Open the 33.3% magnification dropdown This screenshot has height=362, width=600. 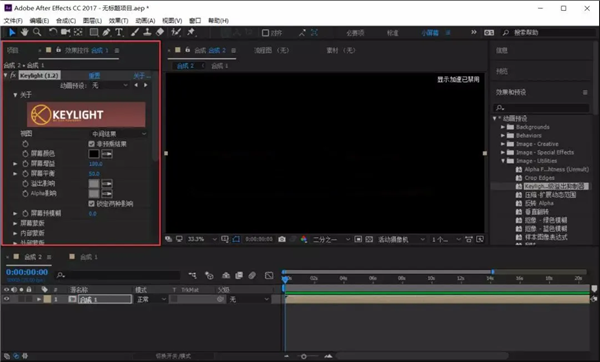tap(202, 239)
